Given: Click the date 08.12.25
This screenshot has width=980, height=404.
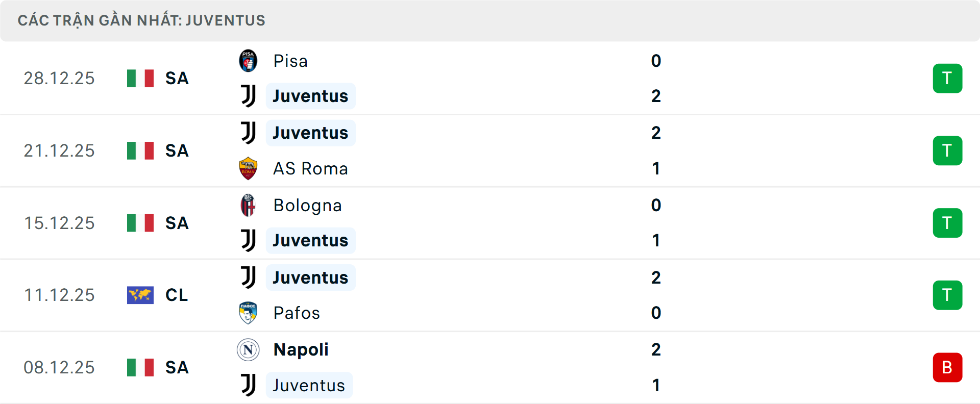Looking at the screenshot, I should [x=59, y=367].
